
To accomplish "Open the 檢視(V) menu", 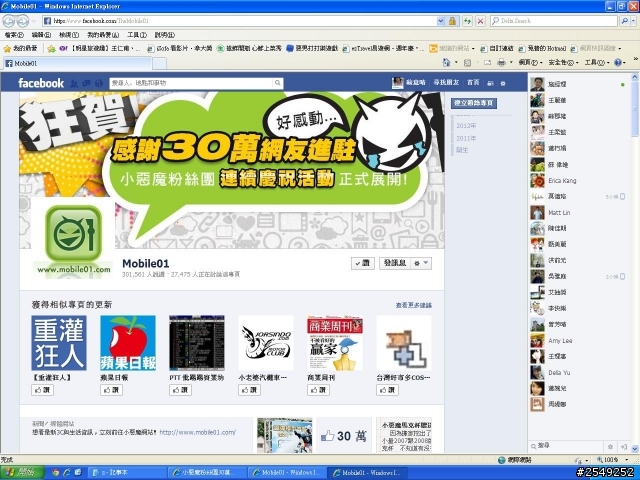I will [68, 35].
